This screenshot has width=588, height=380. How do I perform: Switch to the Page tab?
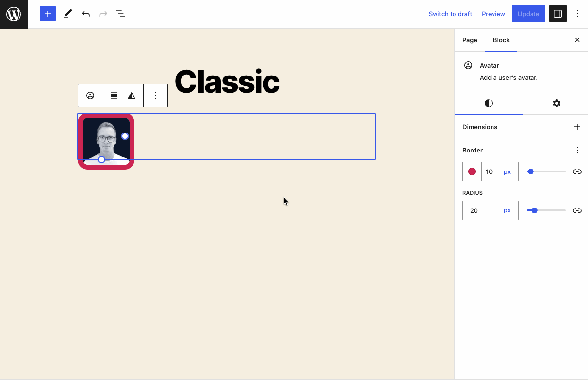pyautogui.click(x=470, y=40)
